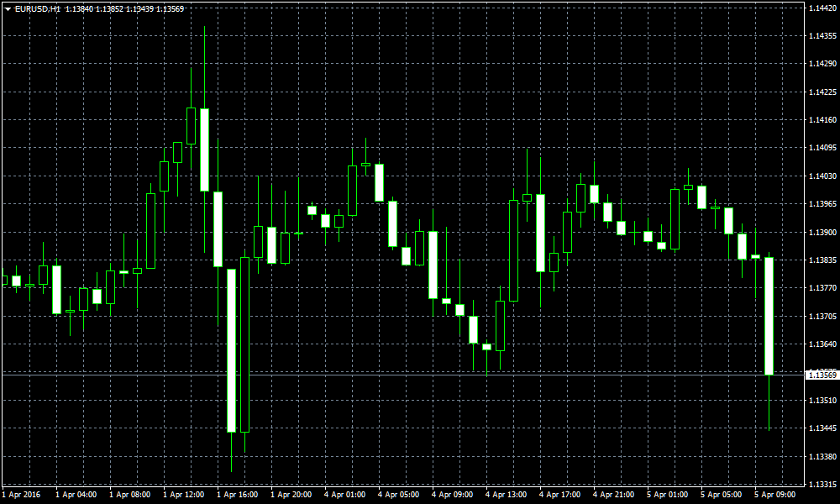Click the last large falling candle ending at 1.13569

pyautogui.click(x=769, y=316)
